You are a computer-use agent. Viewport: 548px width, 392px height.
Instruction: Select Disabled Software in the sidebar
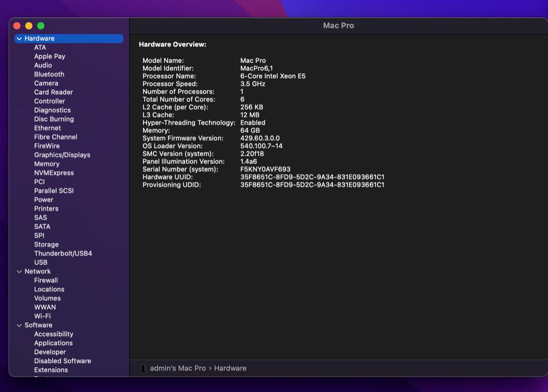tap(62, 361)
